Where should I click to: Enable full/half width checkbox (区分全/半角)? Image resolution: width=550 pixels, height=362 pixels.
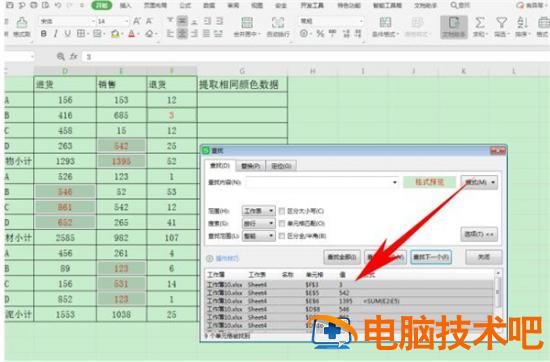coord(282,236)
